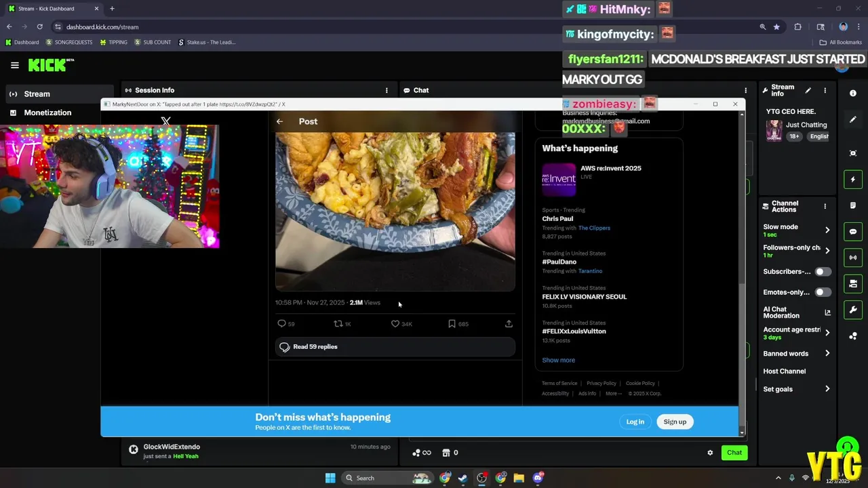Open FELIX LV VISIONARY SEOUL trend
868x488 pixels.
[584, 297]
